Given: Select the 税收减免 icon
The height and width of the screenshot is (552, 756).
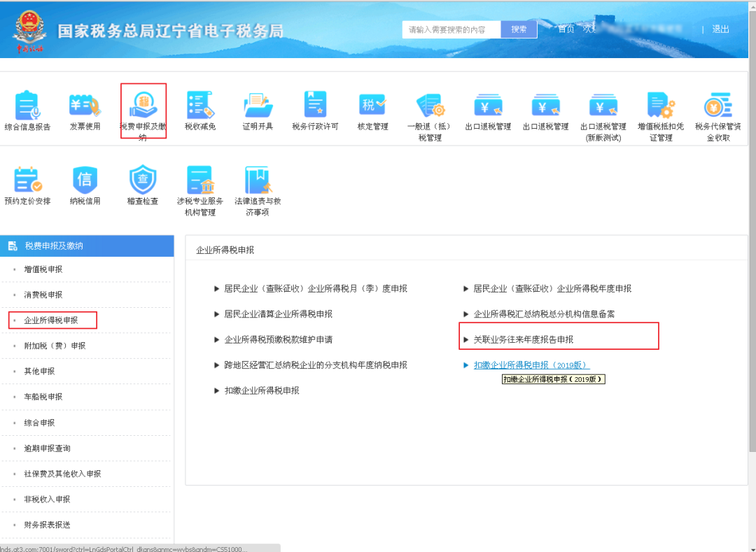Looking at the screenshot, I should tap(200, 106).
